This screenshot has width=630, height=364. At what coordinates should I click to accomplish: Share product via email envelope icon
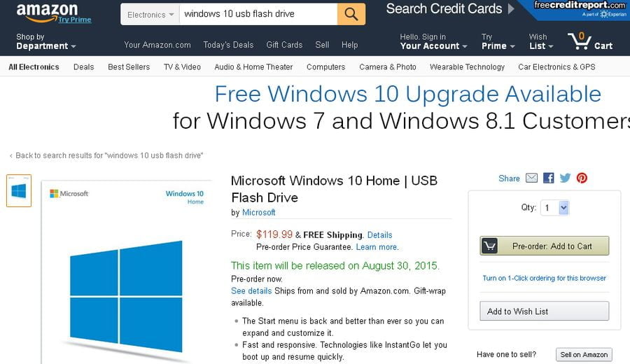(531, 178)
